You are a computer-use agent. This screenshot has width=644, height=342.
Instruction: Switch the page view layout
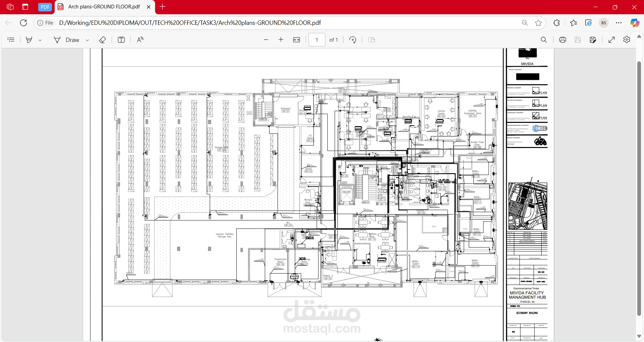tap(371, 40)
